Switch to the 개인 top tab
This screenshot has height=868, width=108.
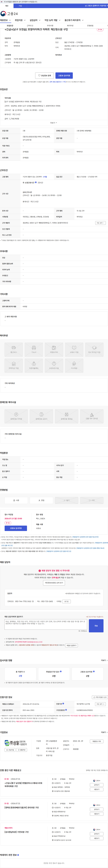pos(7,6)
